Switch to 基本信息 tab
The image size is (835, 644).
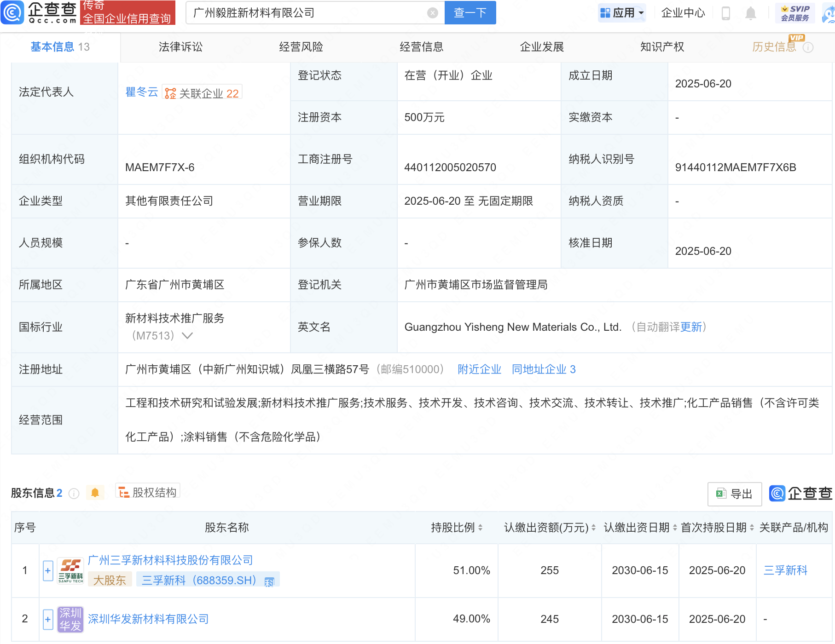coord(60,46)
